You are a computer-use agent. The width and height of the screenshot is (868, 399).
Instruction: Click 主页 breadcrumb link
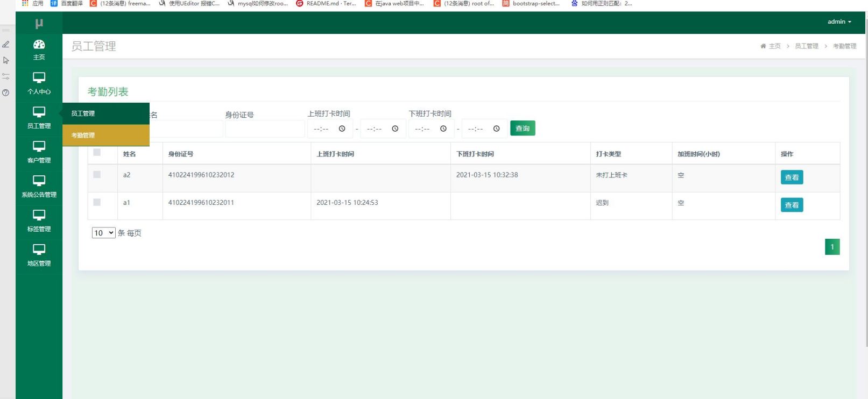[774, 46]
